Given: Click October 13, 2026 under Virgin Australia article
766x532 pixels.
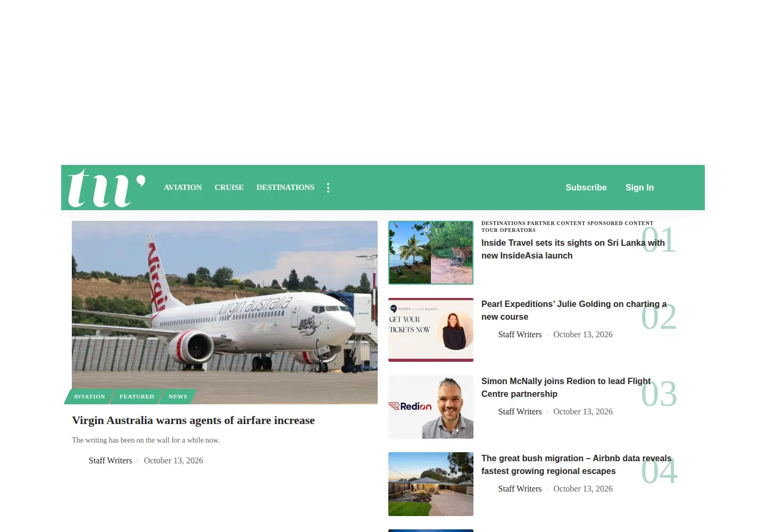Looking at the screenshot, I should [173, 461].
